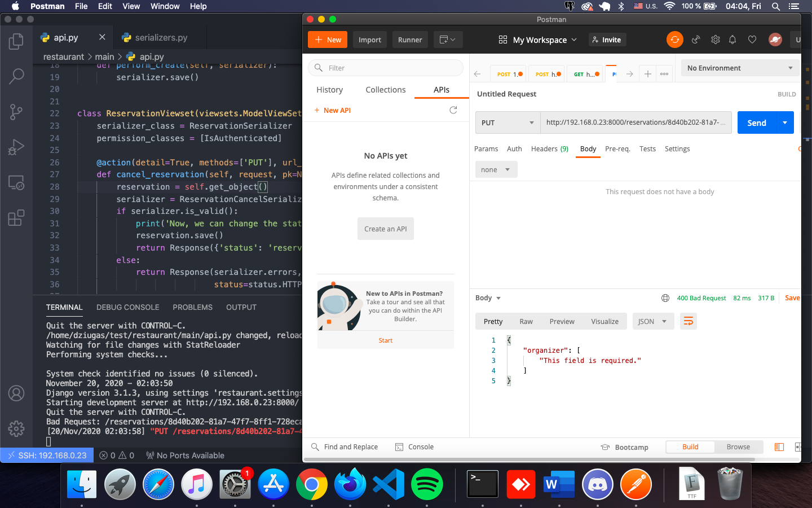
Task: Open the VS Code Accounts menu
Action: pyautogui.click(x=16, y=393)
